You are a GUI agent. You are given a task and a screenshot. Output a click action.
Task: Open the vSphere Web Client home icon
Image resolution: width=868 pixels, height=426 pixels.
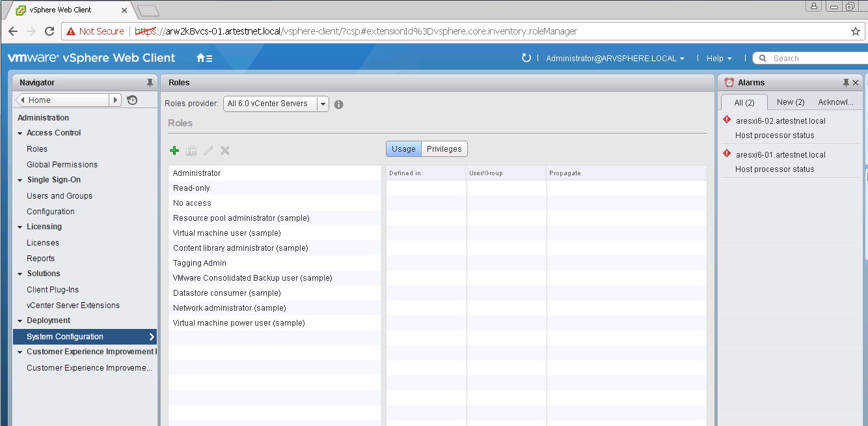199,58
